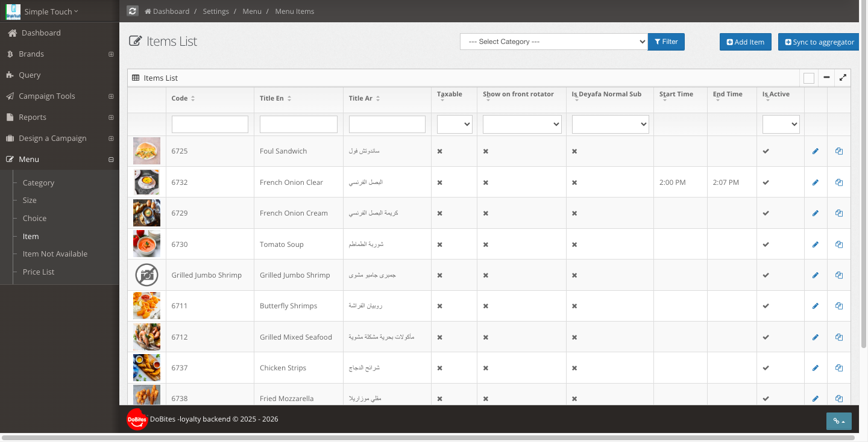Edit the Grilled Mixed Seafood item
The width and height of the screenshot is (868, 442).
click(x=816, y=337)
